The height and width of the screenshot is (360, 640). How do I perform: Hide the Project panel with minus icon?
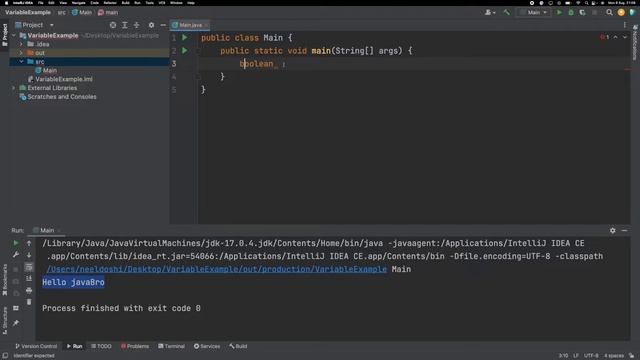(163, 25)
